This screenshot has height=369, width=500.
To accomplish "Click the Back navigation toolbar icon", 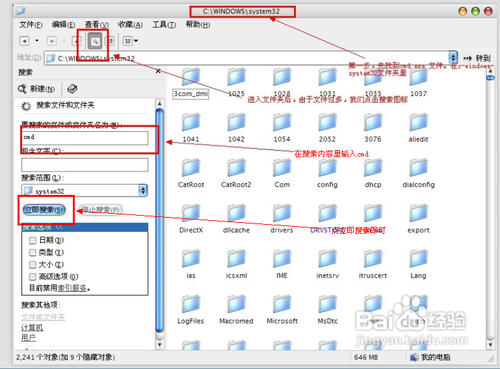I will tap(24, 41).
